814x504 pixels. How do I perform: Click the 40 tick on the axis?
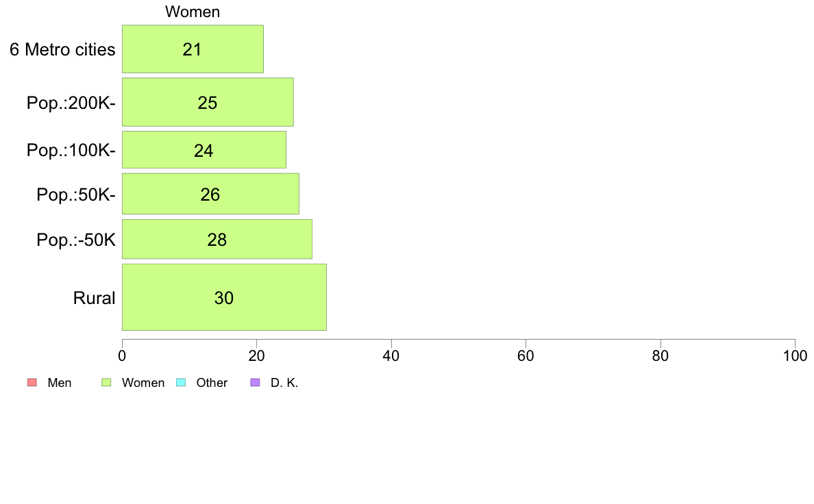391,355
